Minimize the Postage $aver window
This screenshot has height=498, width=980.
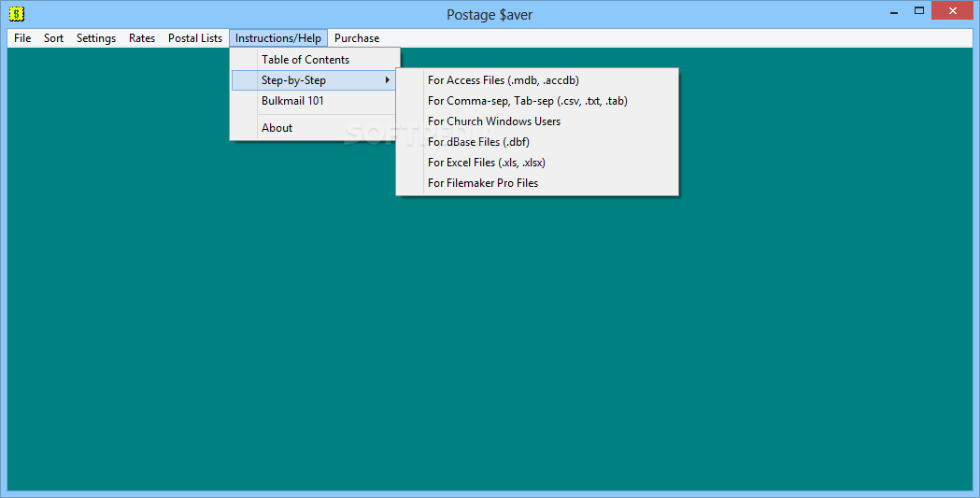pos(894,11)
